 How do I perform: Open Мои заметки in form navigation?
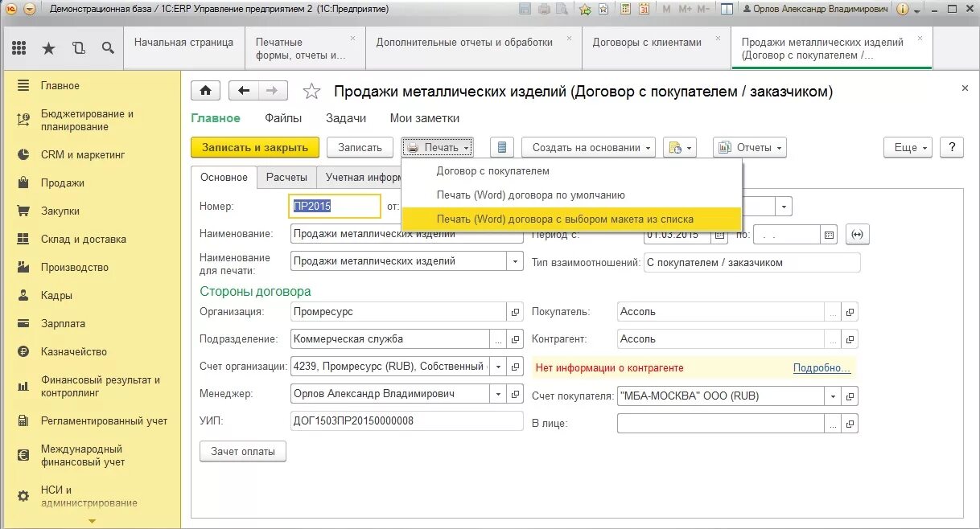[x=425, y=118]
